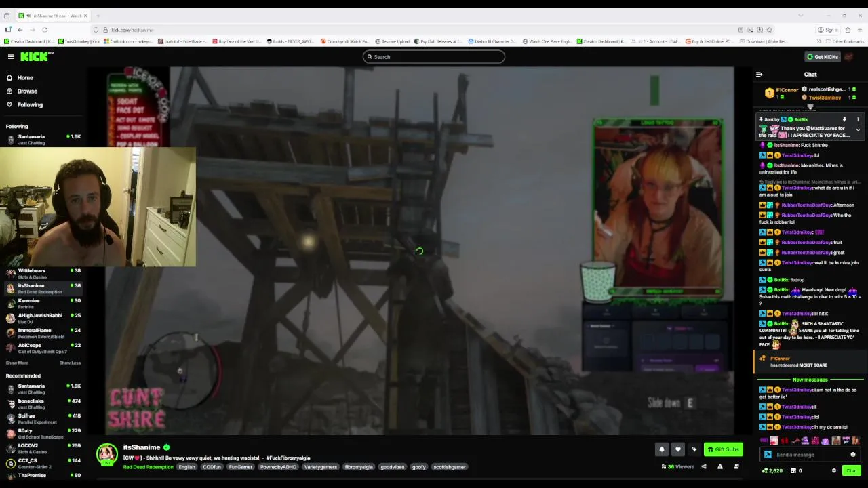Open the hamburger menu beside KICK logo
Viewport: 868px width, 488px height.
coord(10,57)
